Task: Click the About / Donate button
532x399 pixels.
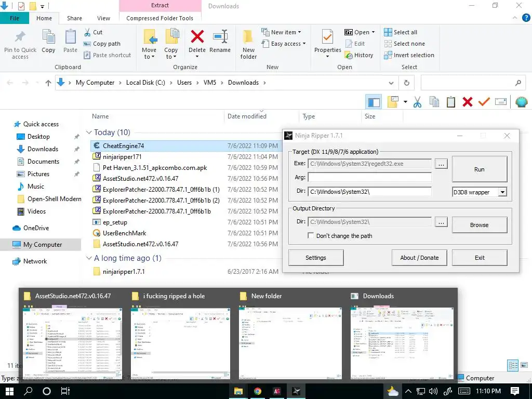Action: click(419, 258)
